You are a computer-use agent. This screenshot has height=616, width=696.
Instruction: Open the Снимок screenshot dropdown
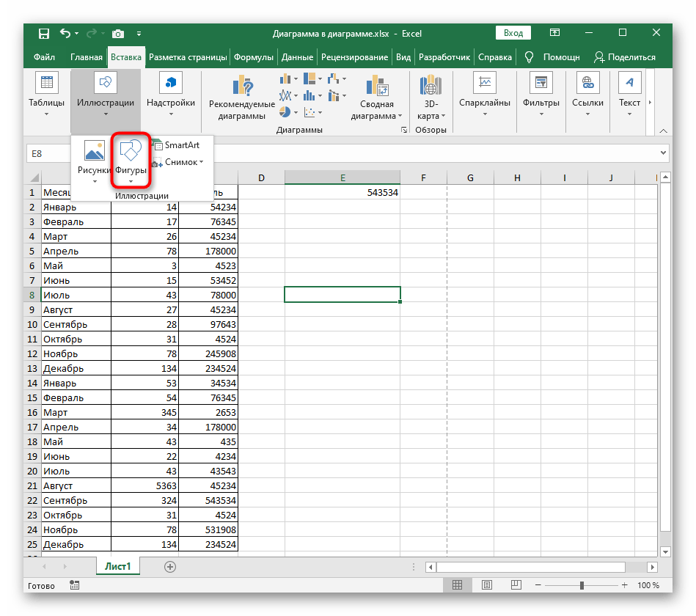coord(177,162)
